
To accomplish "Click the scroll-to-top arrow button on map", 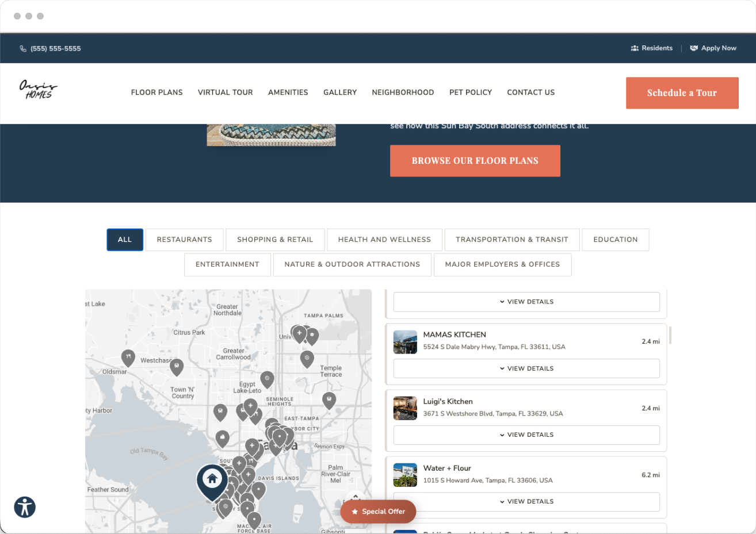I will (355, 497).
